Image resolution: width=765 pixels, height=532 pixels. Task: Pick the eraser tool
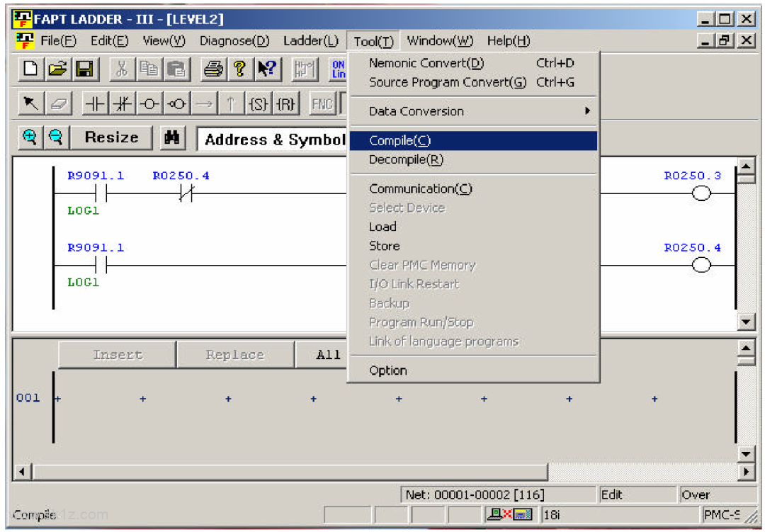pyautogui.click(x=59, y=103)
